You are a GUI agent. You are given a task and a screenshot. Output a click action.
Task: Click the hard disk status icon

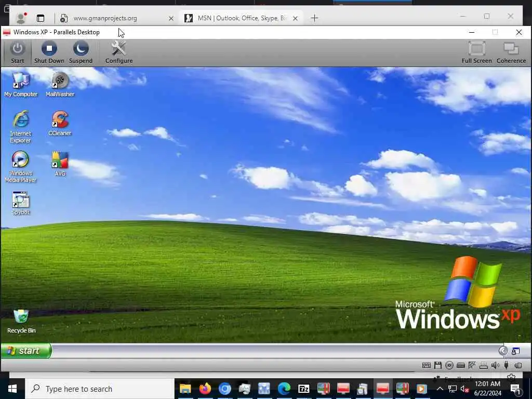point(461,365)
